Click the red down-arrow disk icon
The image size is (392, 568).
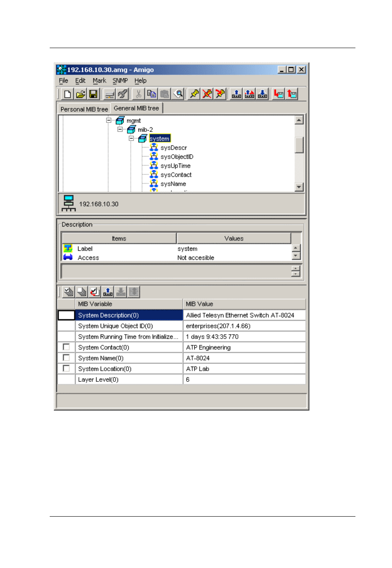pyautogui.click(x=279, y=94)
